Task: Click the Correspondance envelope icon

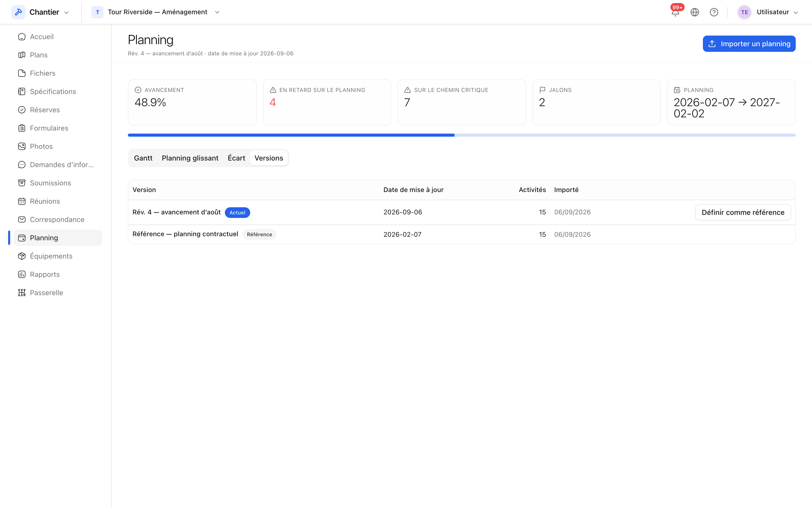Action: [22, 219]
